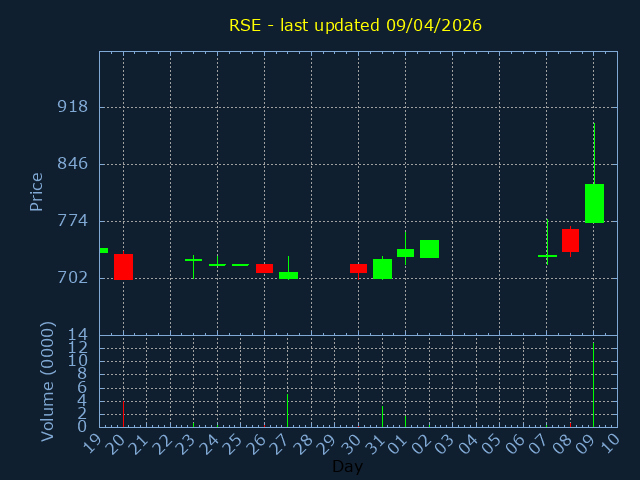
Task: Click the green candlestick on day 01
Action: [405, 253]
